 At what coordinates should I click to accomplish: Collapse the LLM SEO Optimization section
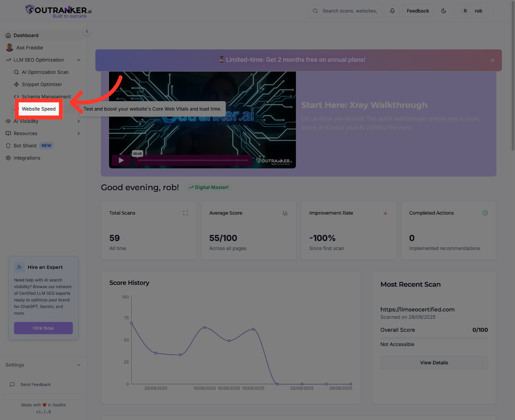coord(79,60)
